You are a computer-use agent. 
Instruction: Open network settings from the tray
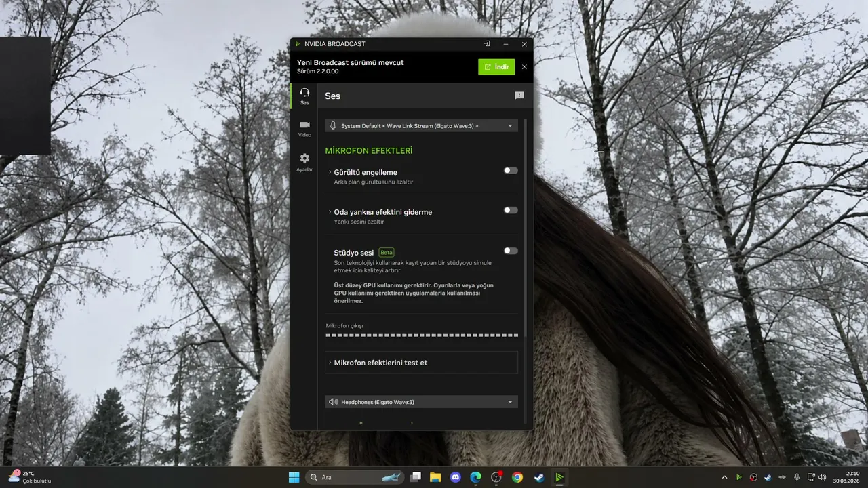(811, 477)
